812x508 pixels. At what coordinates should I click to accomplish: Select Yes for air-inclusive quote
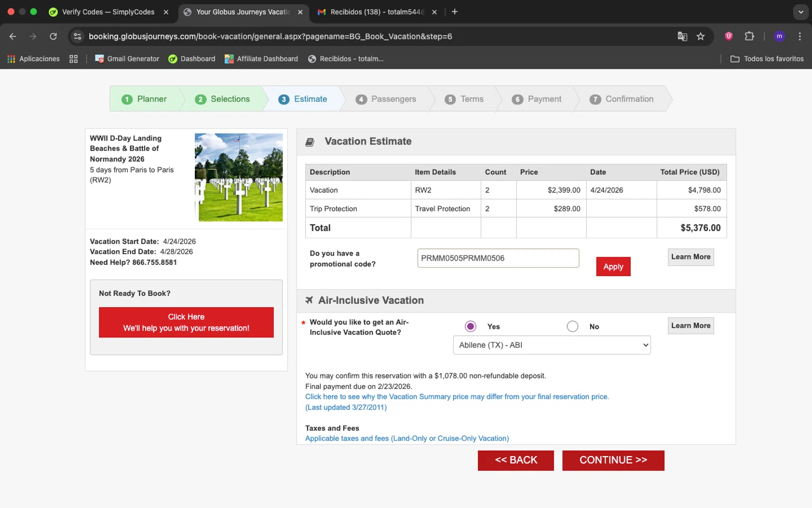pyautogui.click(x=470, y=326)
